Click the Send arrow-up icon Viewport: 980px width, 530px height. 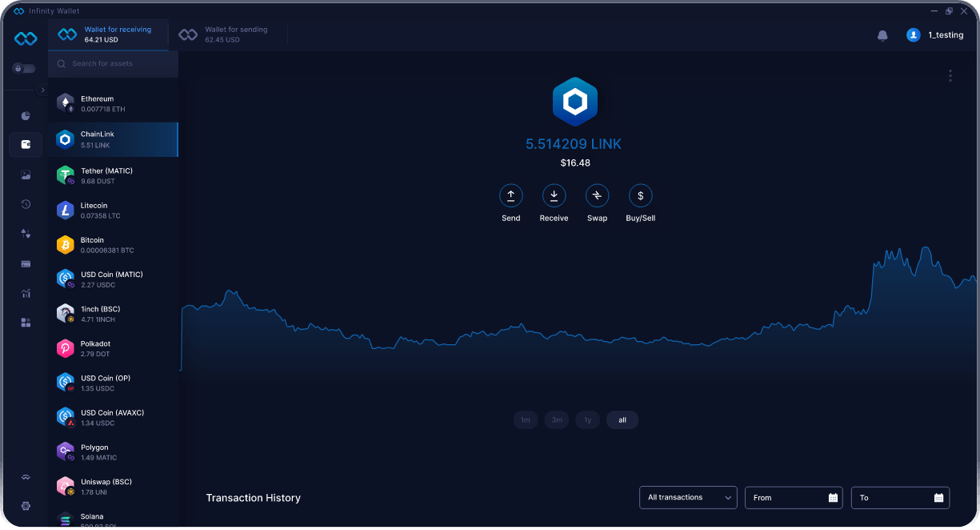tap(510, 195)
